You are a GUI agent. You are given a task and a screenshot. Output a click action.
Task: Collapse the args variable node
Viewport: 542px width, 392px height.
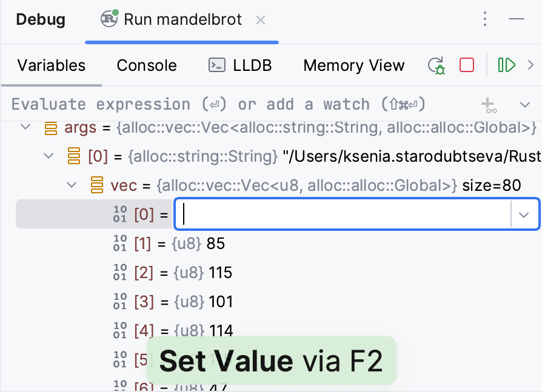point(25,128)
